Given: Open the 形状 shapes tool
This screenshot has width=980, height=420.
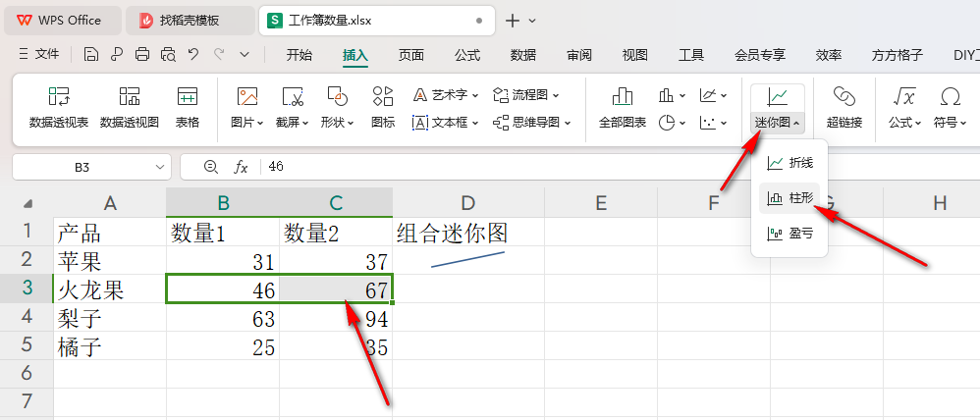Looking at the screenshot, I should tap(338, 97).
